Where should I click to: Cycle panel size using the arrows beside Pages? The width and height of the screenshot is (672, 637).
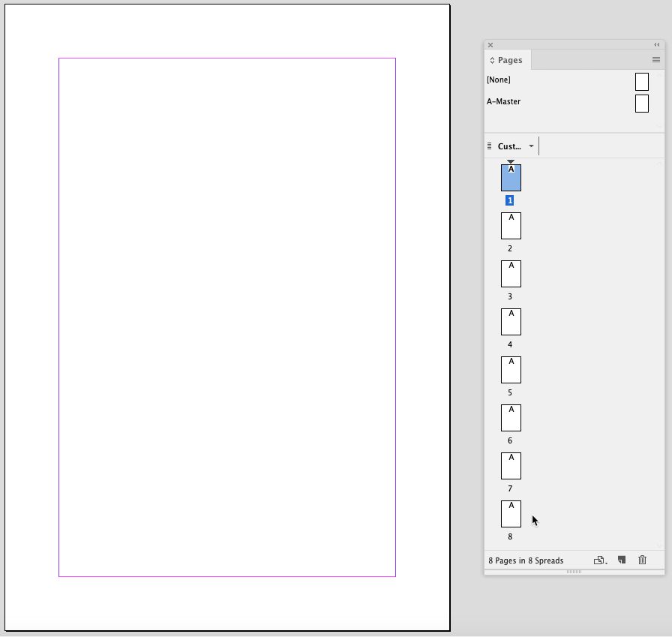pos(492,61)
